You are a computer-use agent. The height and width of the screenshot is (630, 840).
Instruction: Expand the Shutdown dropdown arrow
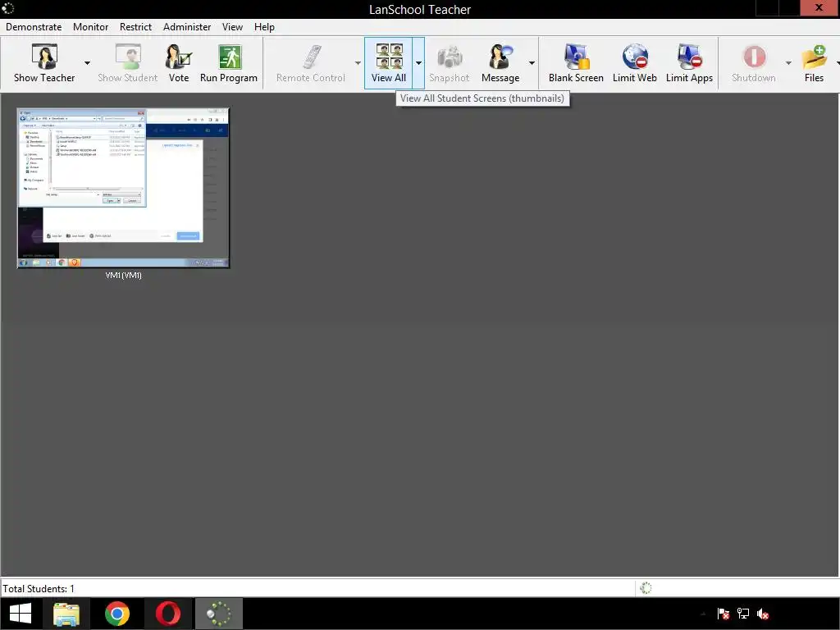coord(788,63)
